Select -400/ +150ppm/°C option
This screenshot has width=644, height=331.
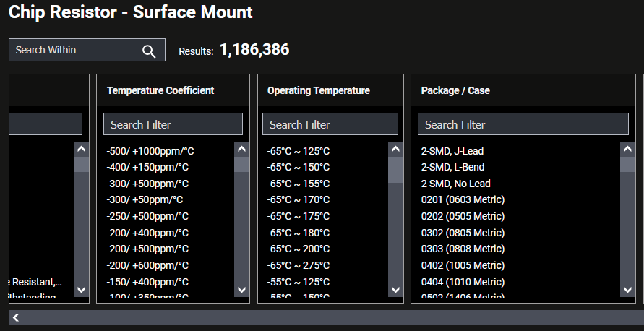point(147,167)
